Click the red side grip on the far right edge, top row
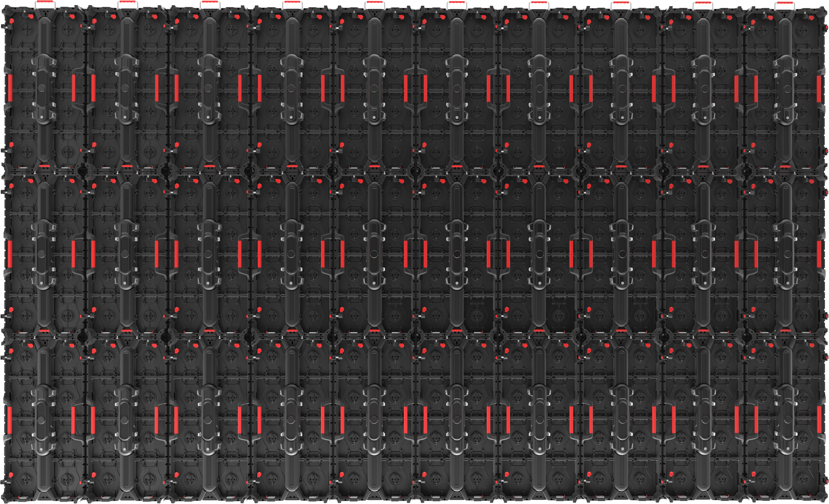 [x=819, y=89]
